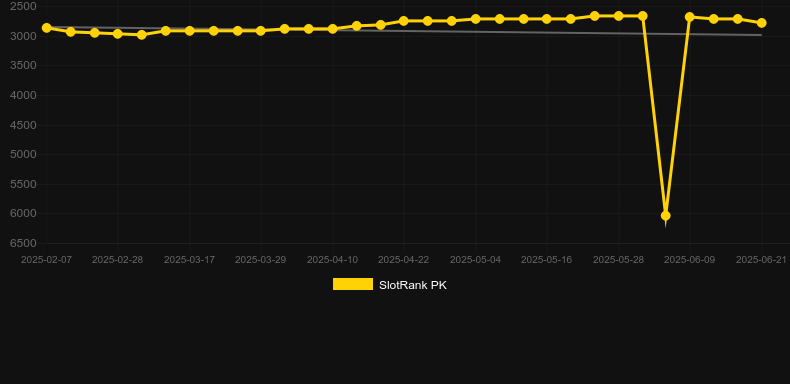The image size is (790, 384).
Task: Toggle the SlotRank PK legend series
Action: tap(389, 285)
